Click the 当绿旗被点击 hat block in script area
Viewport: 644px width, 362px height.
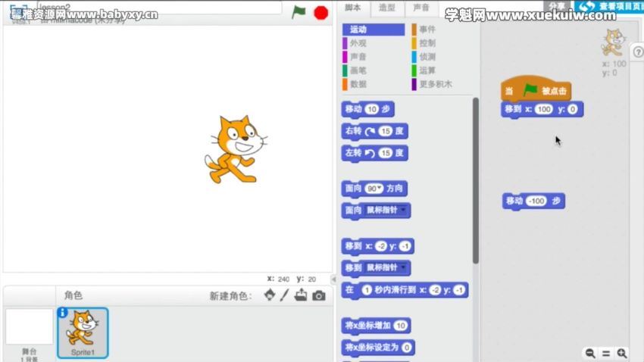[536, 89]
